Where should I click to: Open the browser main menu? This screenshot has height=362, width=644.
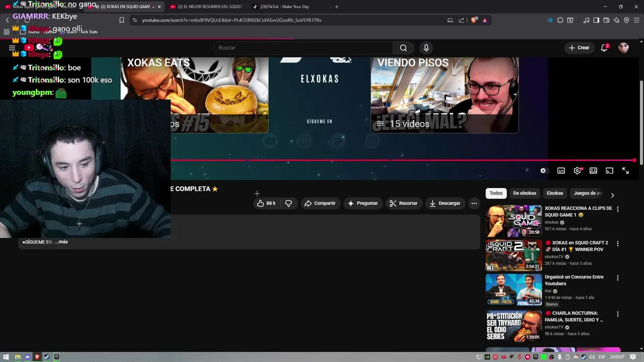click(636, 20)
